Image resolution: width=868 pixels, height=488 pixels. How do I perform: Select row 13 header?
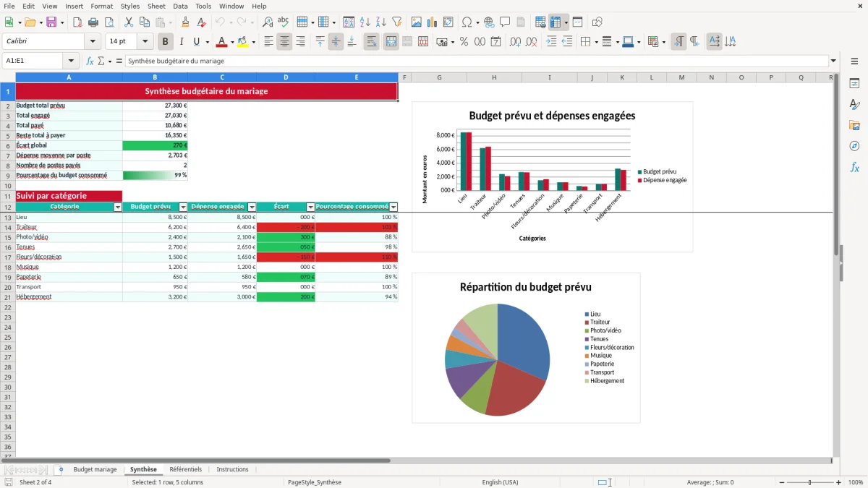(7, 217)
